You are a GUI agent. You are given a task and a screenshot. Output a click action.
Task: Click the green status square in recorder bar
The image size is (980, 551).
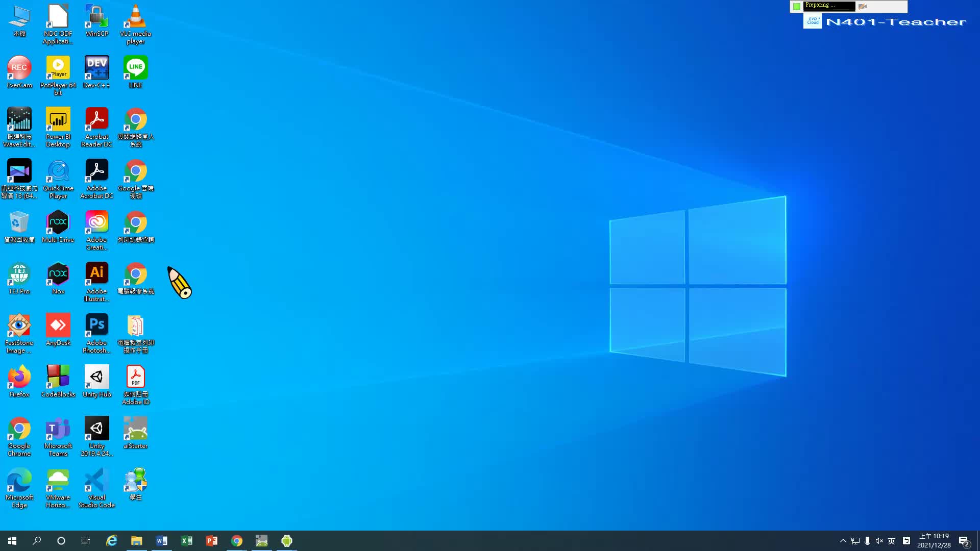coord(797,7)
